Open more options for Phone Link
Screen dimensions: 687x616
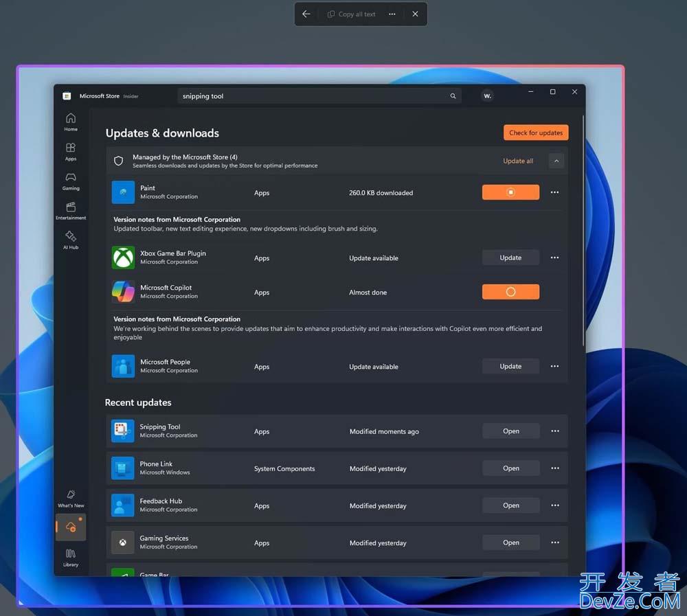click(555, 468)
